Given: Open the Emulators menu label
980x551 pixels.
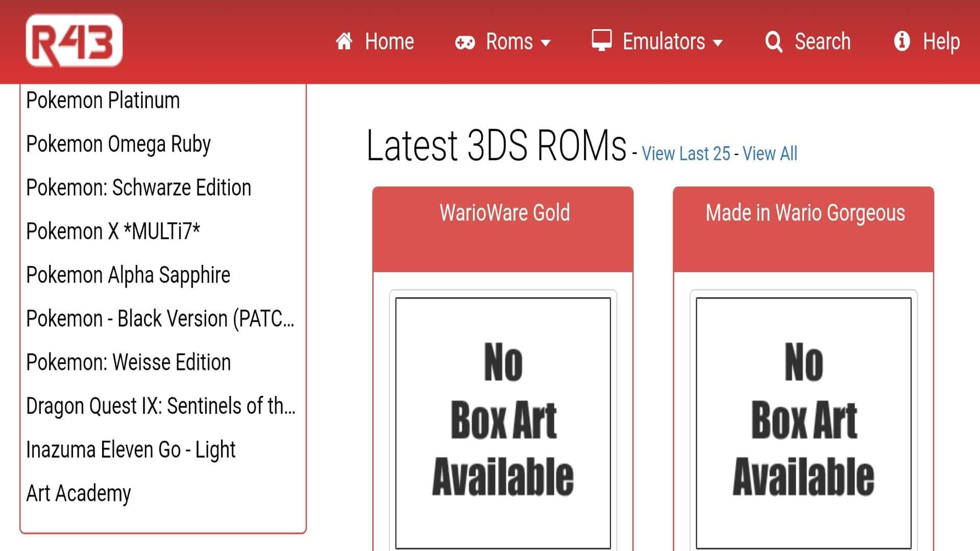Looking at the screenshot, I should [664, 41].
